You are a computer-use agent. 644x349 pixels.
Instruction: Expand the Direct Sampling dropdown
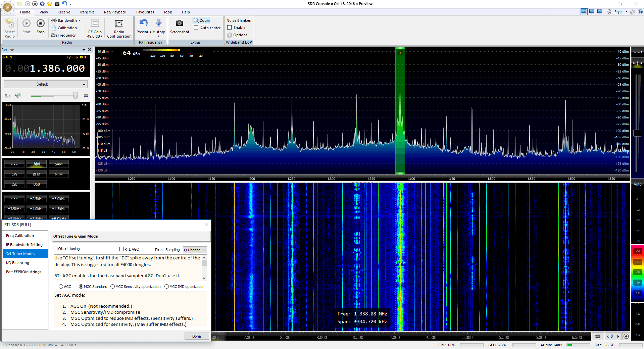click(195, 250)
